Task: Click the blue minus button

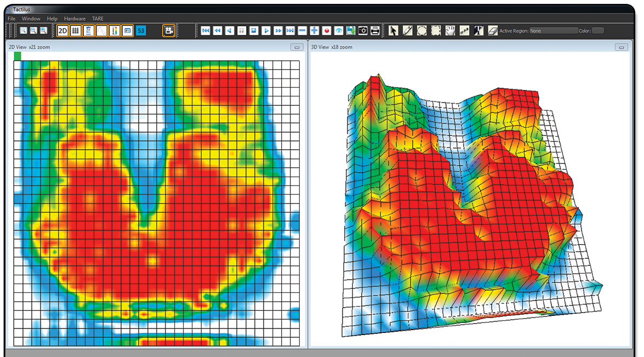Action: coord(303,30)
